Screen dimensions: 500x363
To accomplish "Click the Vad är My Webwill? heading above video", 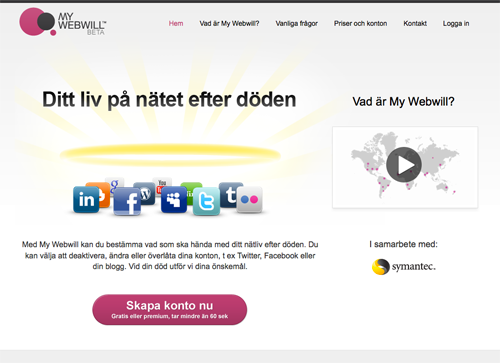I will (404, 102).
